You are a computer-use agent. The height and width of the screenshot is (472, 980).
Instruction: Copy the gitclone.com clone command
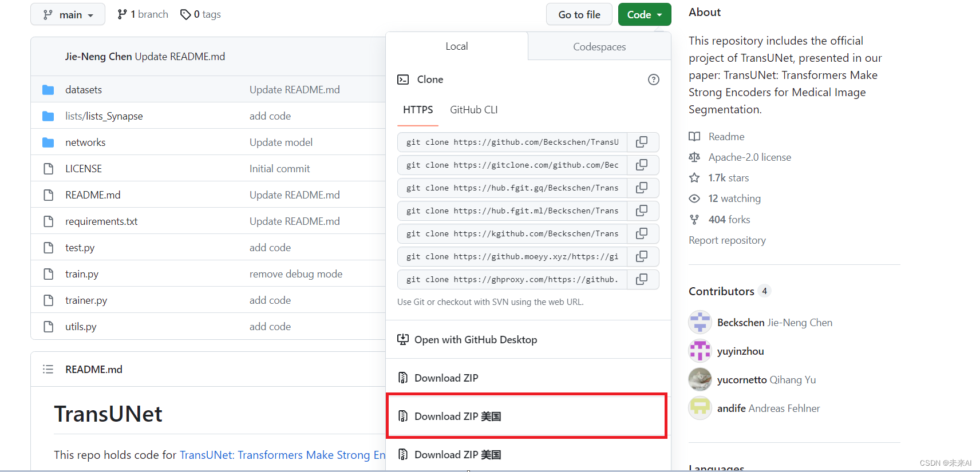[642, 165]
